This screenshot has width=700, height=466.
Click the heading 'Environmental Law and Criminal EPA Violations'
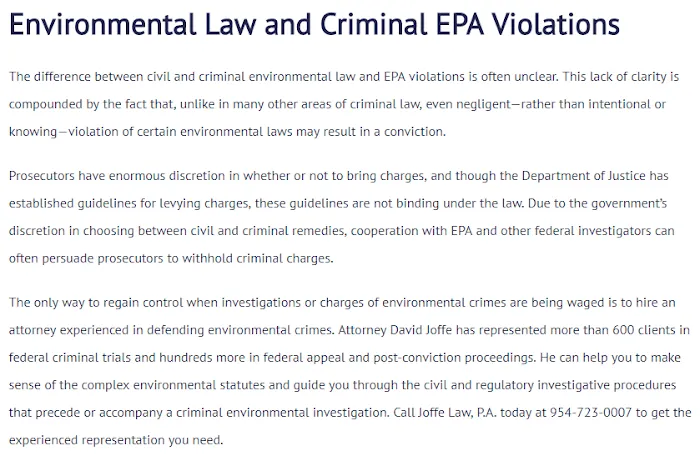click(x=314, y=24)
